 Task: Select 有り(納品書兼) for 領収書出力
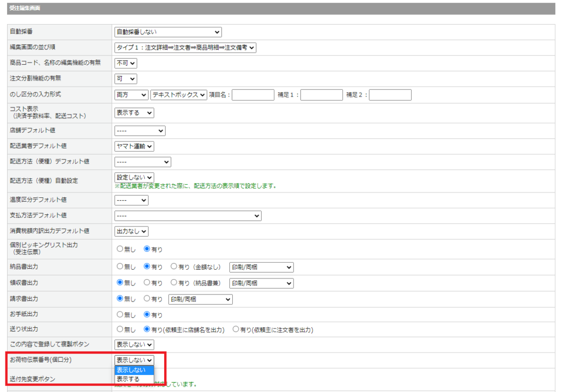[x=174, y=282]
